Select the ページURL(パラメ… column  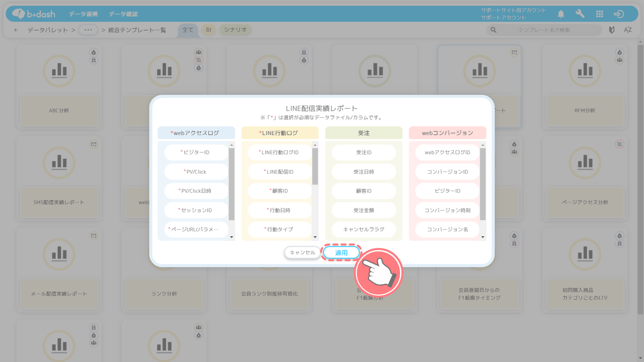point(196,229)
